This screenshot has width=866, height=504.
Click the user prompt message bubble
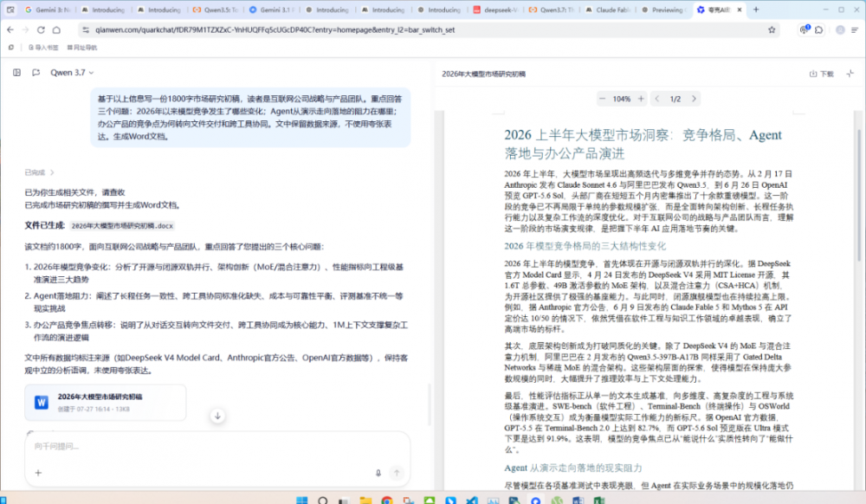click(251, 118)
